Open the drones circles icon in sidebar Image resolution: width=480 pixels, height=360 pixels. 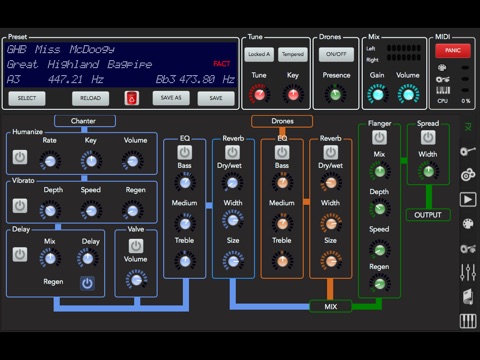[x=468, y=174]
